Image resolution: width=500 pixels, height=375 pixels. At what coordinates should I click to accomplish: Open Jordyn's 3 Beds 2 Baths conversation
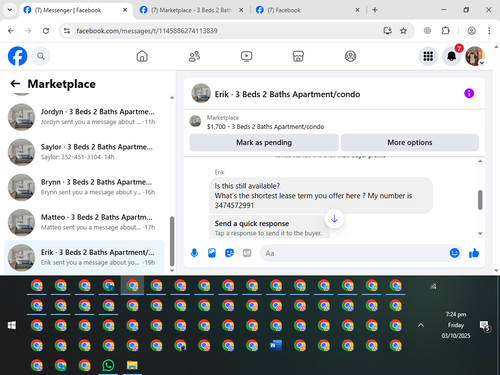[84, 117]
